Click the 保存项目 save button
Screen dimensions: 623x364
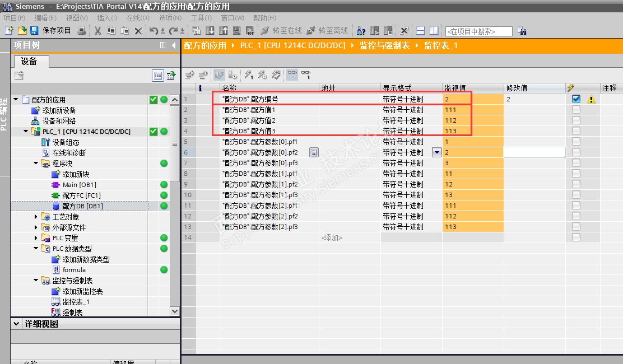pyautogui.click(x=50, y=31)
